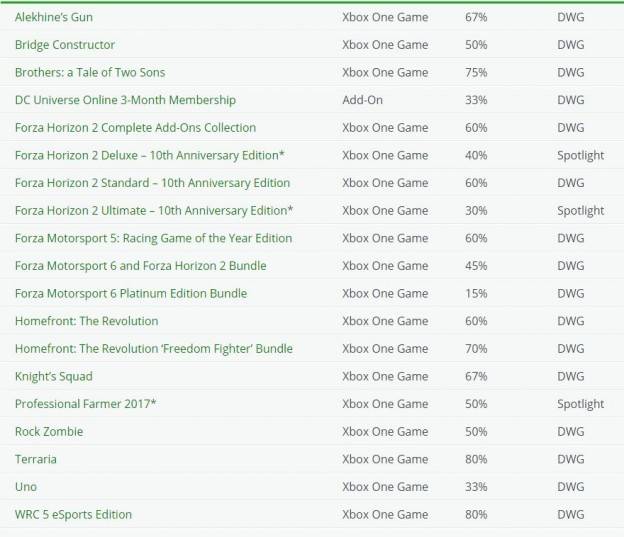Open the Knight's Squad link

point(54,376)
